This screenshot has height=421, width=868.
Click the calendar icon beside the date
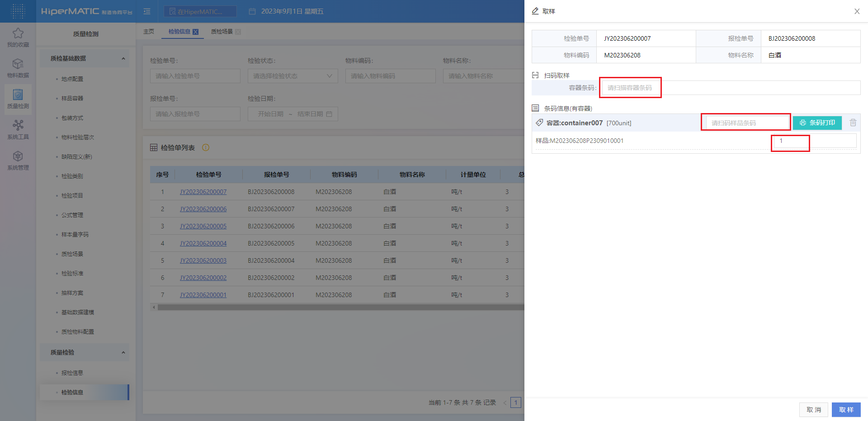coord(252,11)
